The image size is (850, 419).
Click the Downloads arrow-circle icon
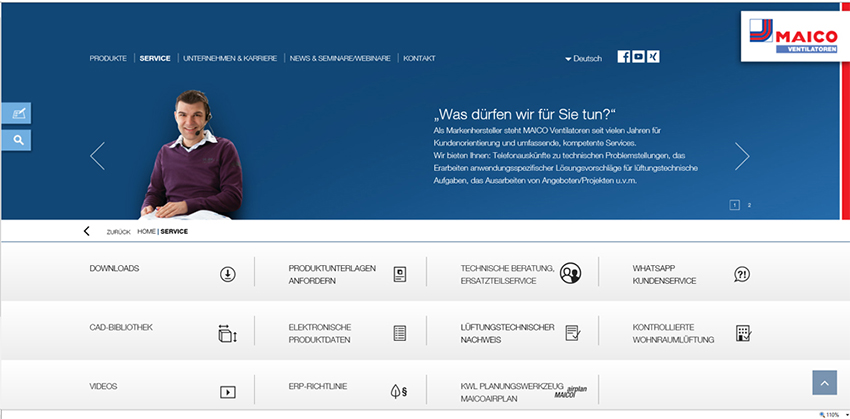[228, 274]
